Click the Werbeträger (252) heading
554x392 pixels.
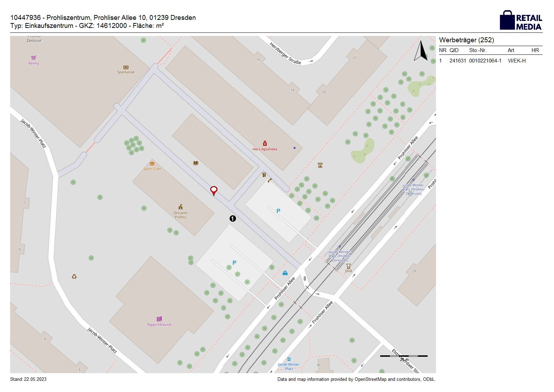pyautogui.click(x=466, y=40)
